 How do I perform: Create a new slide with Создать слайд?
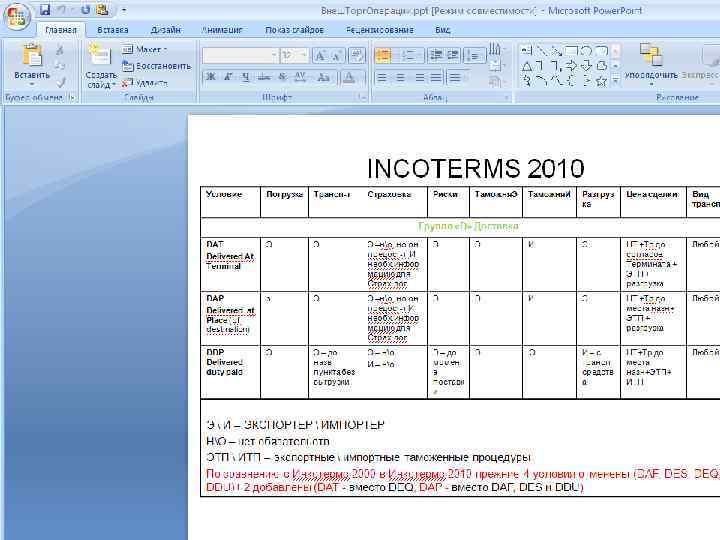click(100, 67)
